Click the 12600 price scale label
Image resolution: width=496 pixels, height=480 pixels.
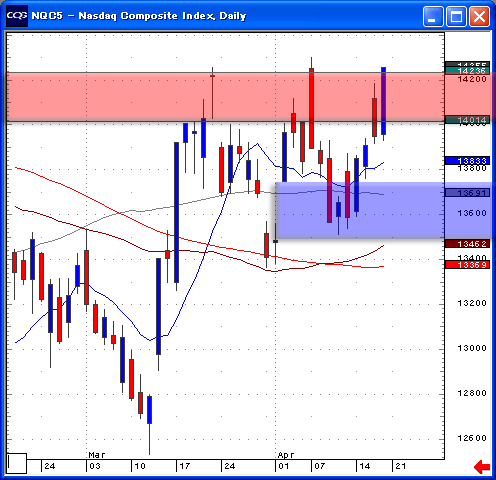click(x=472, y=438)
